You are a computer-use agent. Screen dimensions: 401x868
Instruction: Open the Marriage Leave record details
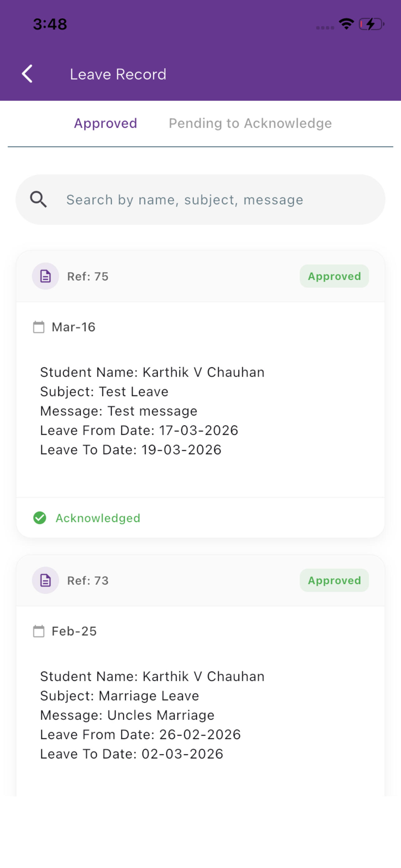[200, 701]
